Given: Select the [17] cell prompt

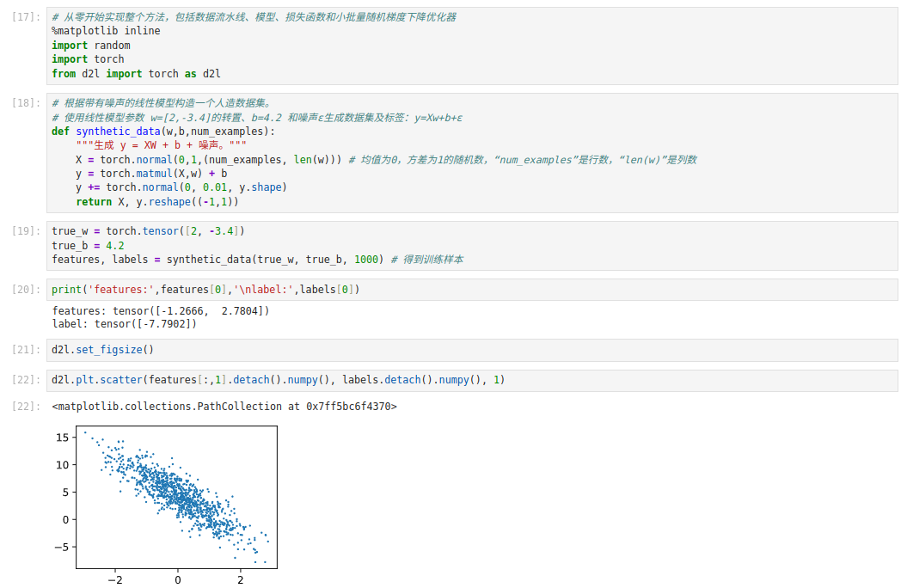Looking at the screenshot, I should tap(26, 17).
